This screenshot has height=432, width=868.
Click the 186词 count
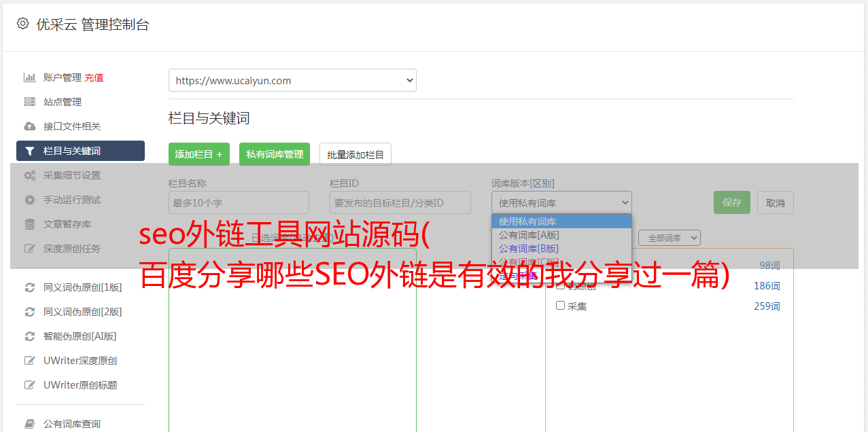767,286
